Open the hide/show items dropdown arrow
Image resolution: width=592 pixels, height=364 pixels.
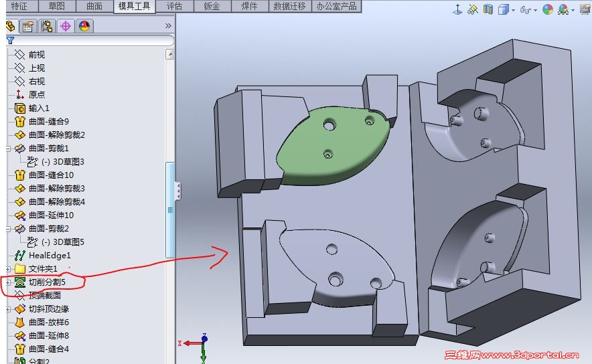click(535, 10)
